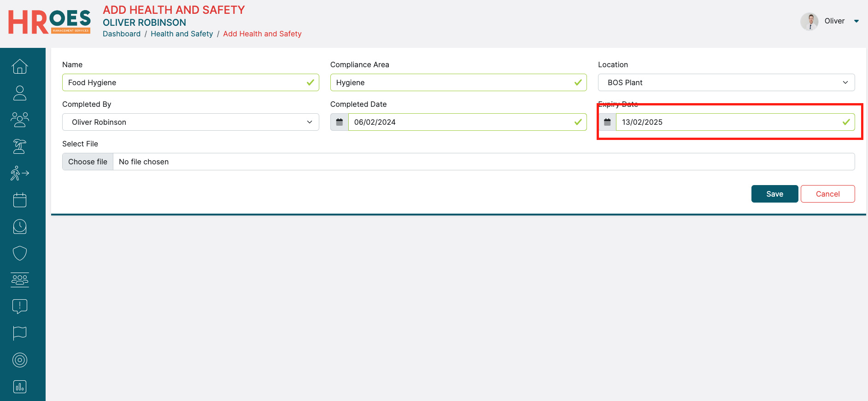Image resolution: width=868 pixels, height=401 pixels.
Task: Click the running person absence icon
Action: 20,173
